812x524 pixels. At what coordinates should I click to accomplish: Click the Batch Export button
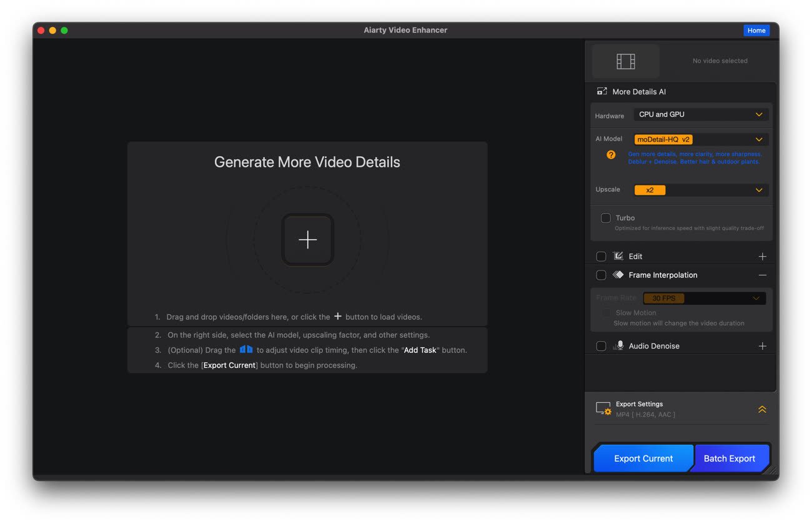pos(730,458)
